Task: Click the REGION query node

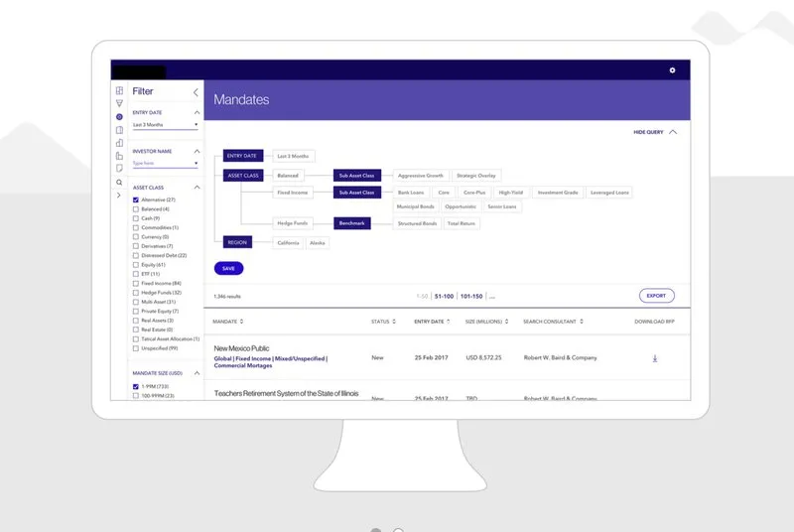Action: pyautogui.click(x=237, y=242)
